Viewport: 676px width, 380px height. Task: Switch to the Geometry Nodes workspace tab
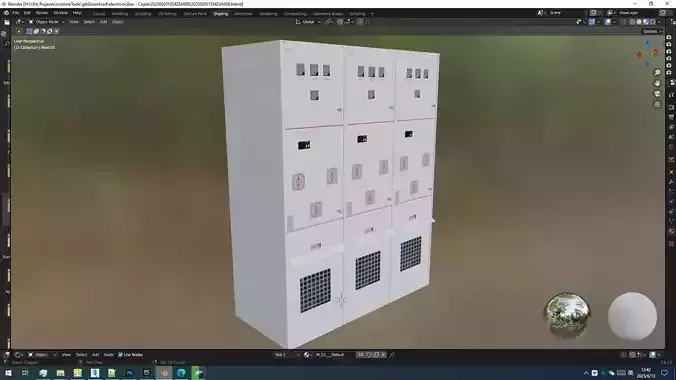point(328,14)
